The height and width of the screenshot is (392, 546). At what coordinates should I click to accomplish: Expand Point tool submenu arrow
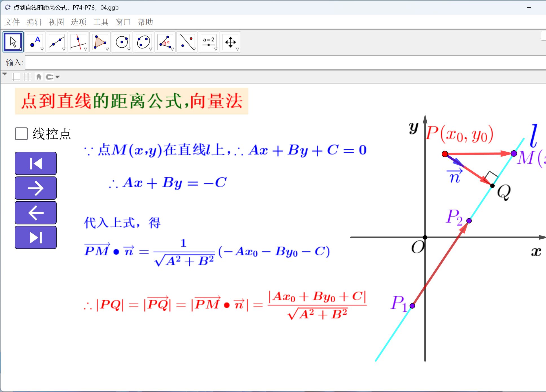coord(42,49)
